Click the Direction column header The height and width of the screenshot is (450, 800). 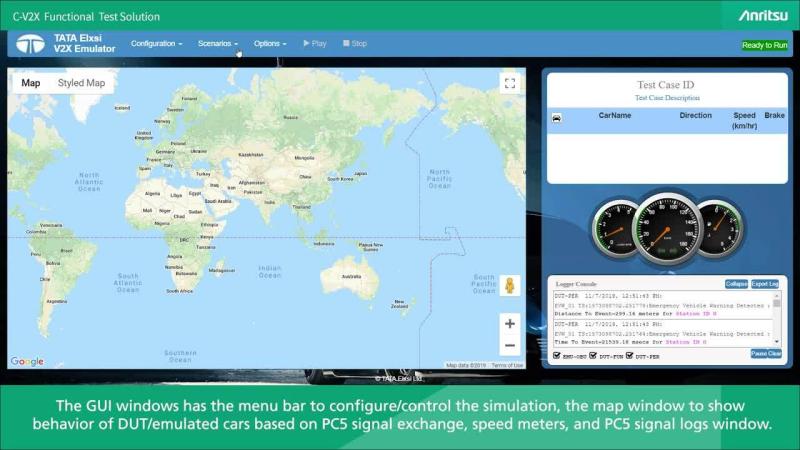(x=695, y=116)
